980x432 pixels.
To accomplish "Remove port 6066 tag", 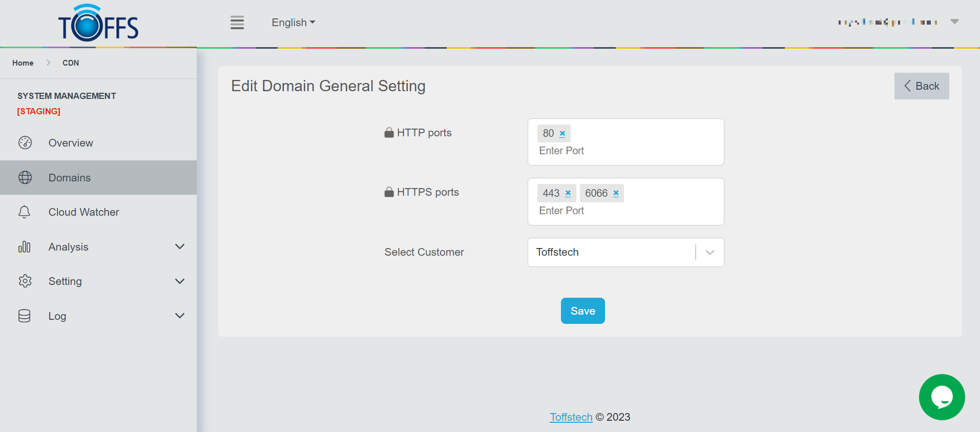I will pos(616,193).
